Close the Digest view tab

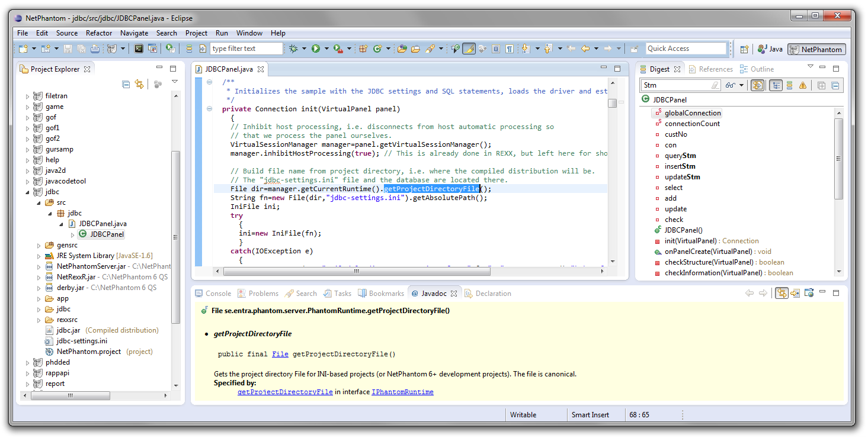point(677,69)
